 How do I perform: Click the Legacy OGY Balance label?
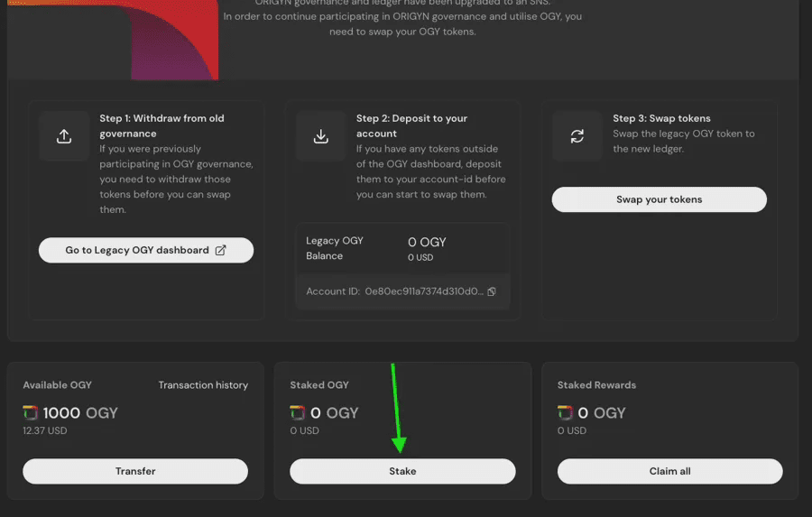[x=335, y=248]
